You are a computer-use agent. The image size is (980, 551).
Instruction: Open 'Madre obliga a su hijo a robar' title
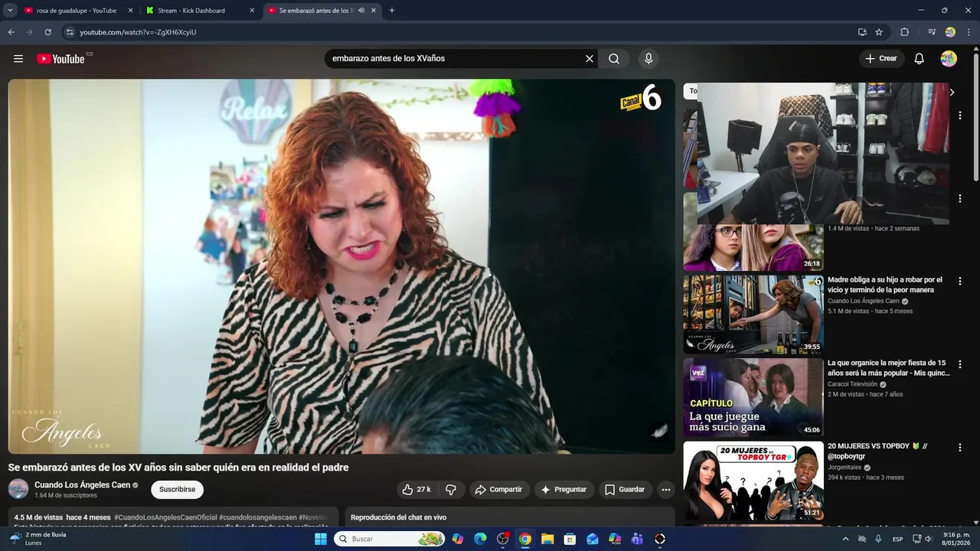(885, 285)
